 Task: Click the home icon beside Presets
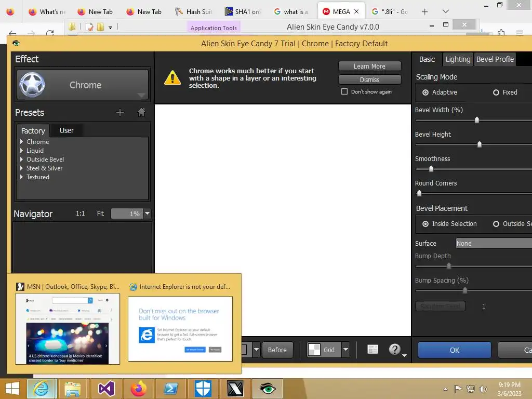141,112
